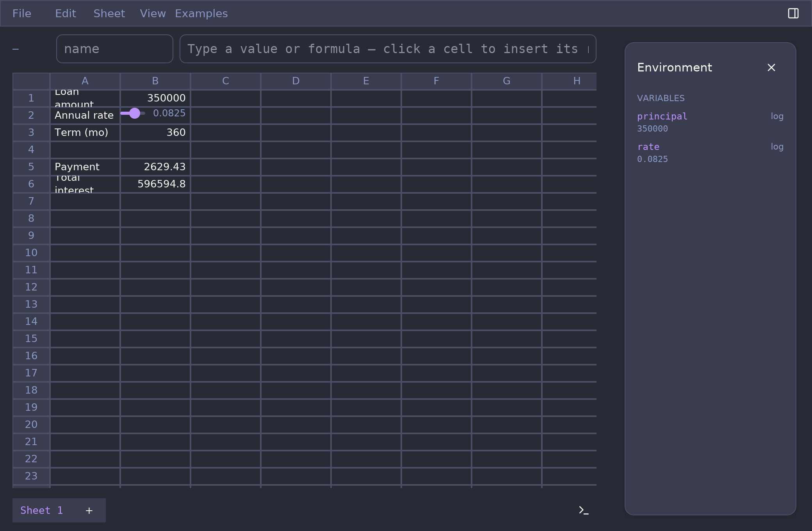Adjust the Annual rate slider
The height and width of the screenshot is (531, 812).
[133, 113]
